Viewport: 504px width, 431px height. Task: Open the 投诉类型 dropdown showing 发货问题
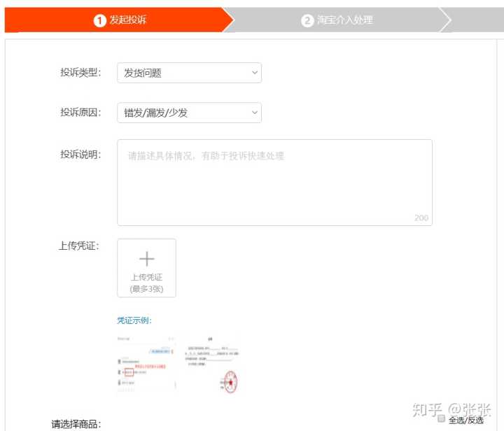tap(189, 73)
